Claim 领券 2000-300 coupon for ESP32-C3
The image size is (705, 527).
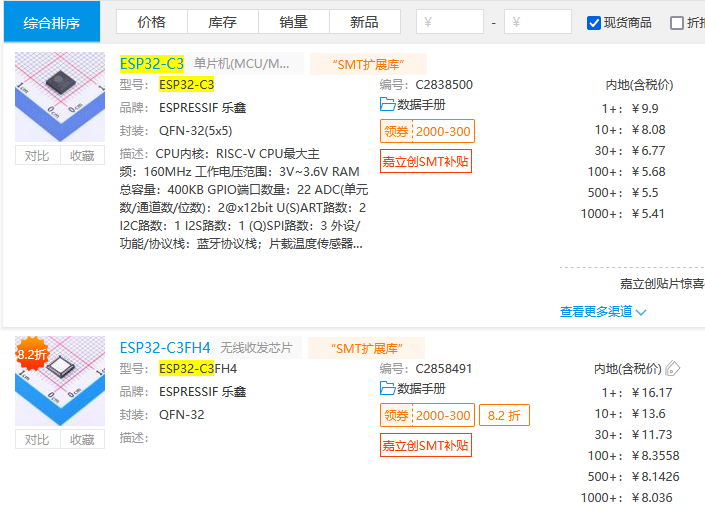click(x=427, y=131)
